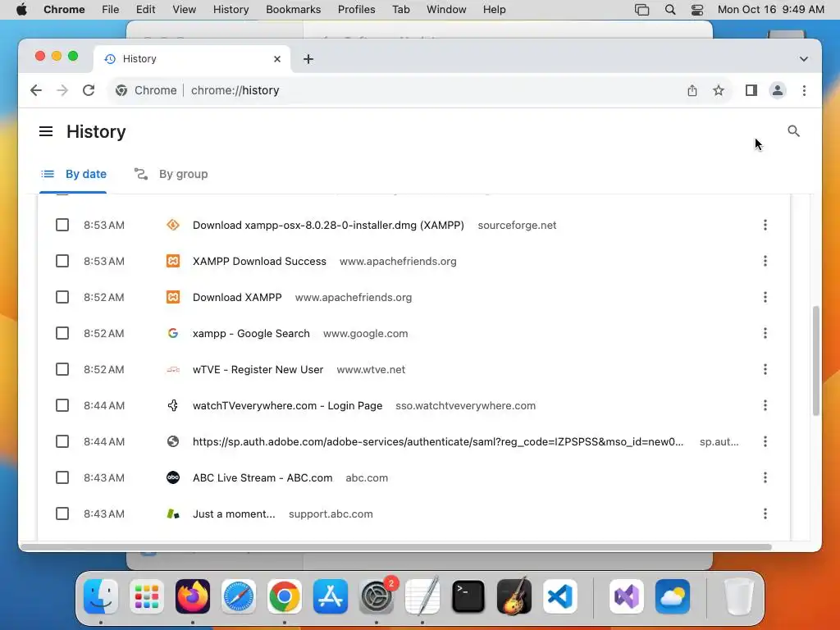The width and height of the screenshot is (840, 630).
Task: Tick the Just a moment... entry
Action: coord(62,514)
